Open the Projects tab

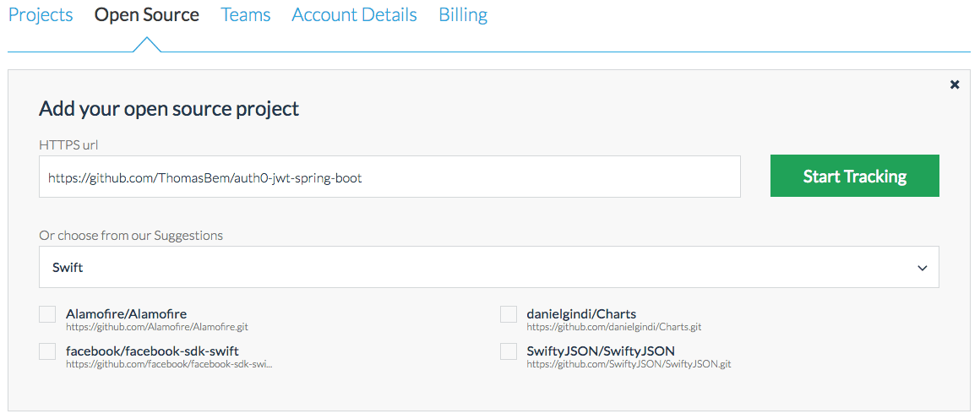[41, 15]
